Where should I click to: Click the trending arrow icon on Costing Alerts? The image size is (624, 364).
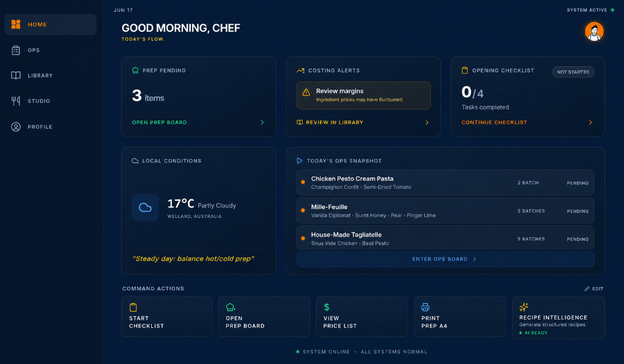pos(300,71)
